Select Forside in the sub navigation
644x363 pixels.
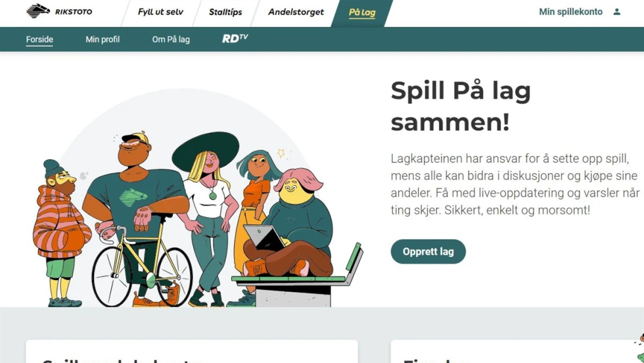[x=39, y=39]
